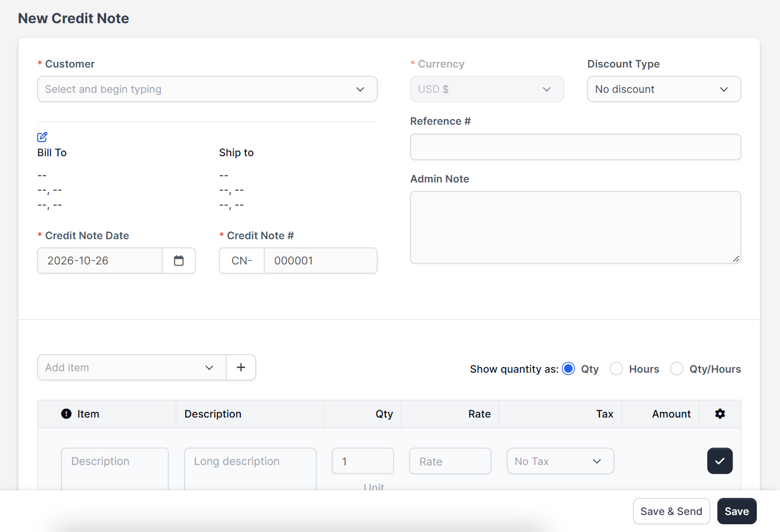Open the Currency USD $ dropdown
Screen dimensions: 780x532
click(487, 89)
